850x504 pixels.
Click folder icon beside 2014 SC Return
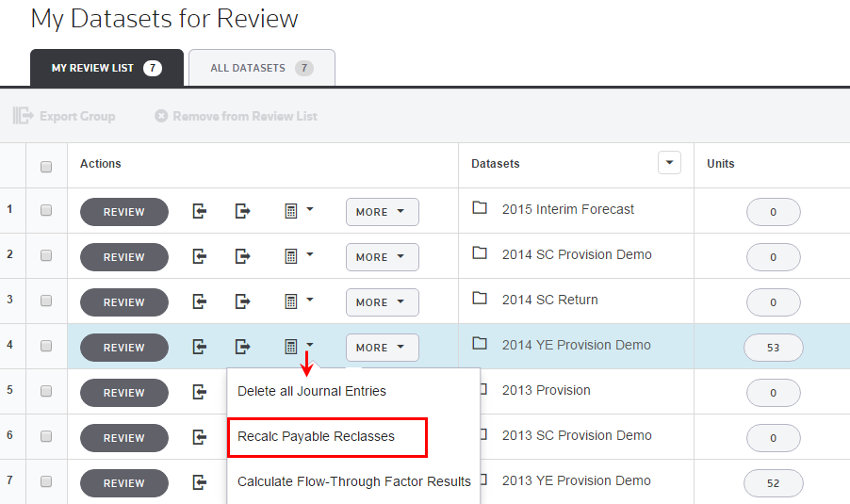coord(480,299)
